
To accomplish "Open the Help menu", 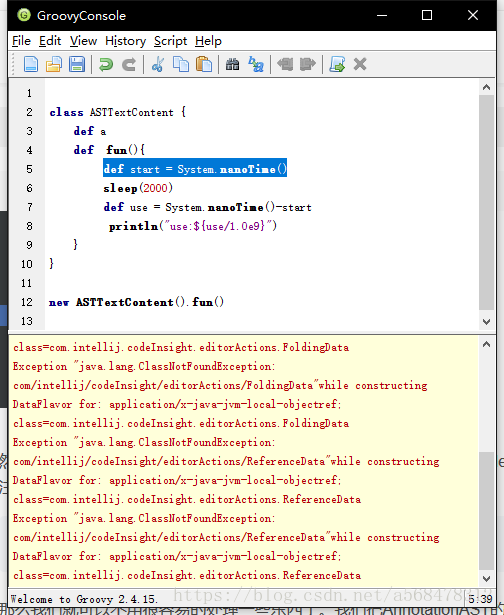I will pyautogui.click(x=208, y=41).
